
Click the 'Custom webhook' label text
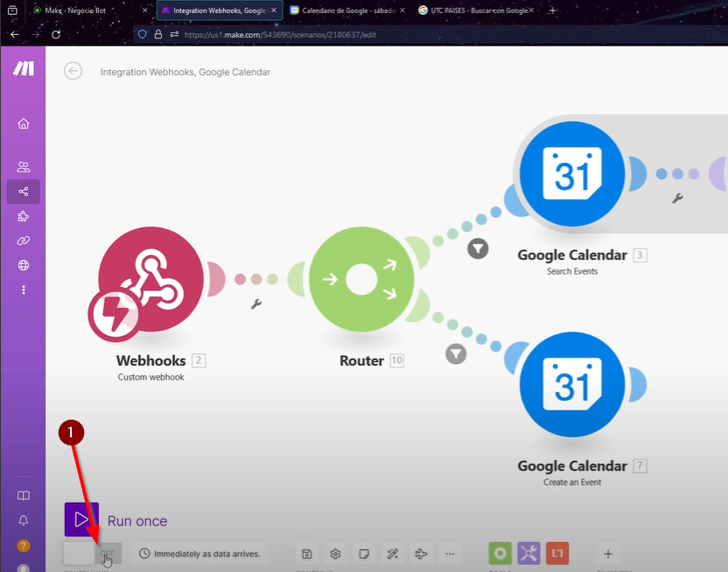[150, 377]
